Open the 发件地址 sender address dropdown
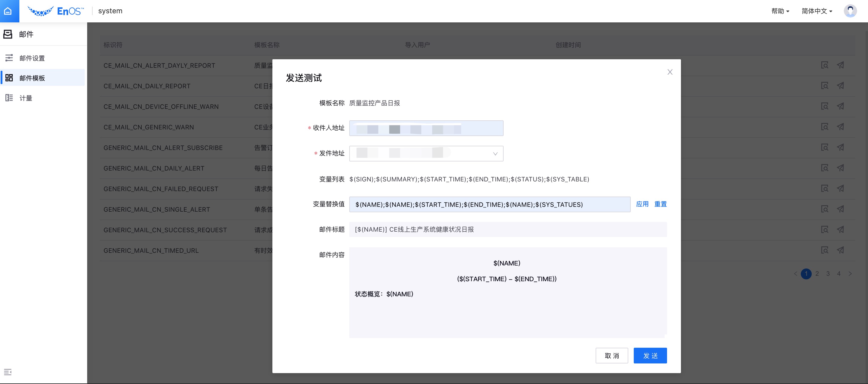868x384 pixels. [x=495, y=154]
